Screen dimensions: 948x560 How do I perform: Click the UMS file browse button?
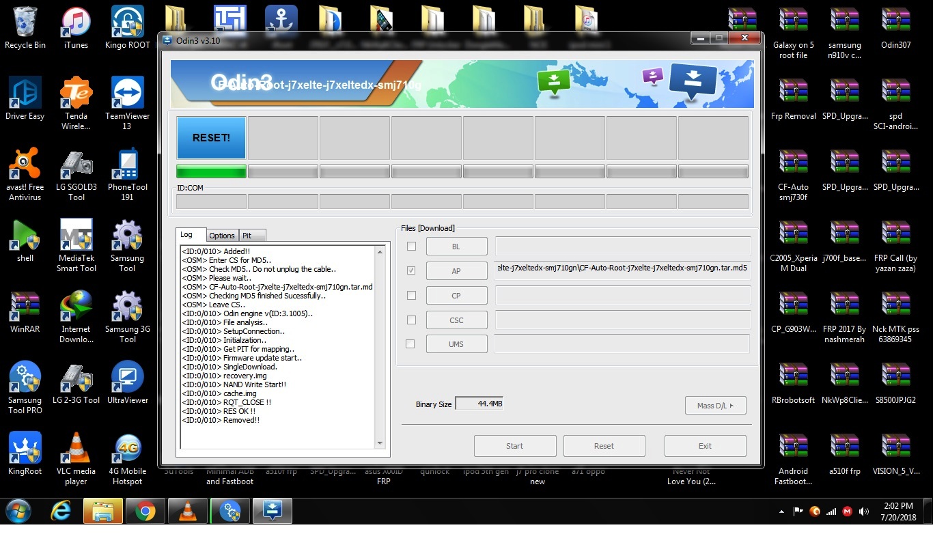[456, 344]
